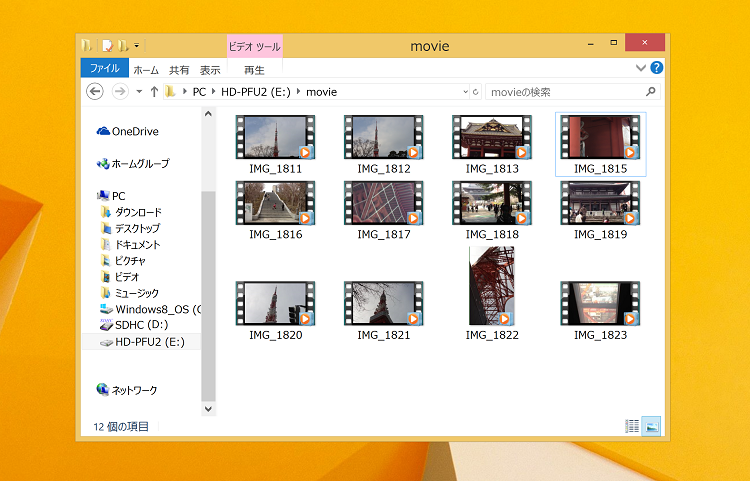Click the search magnifier icon

pos(651,92)
